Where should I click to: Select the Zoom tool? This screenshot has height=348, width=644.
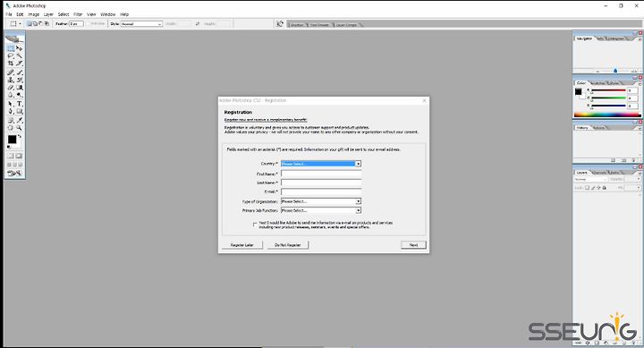(20, 128)
